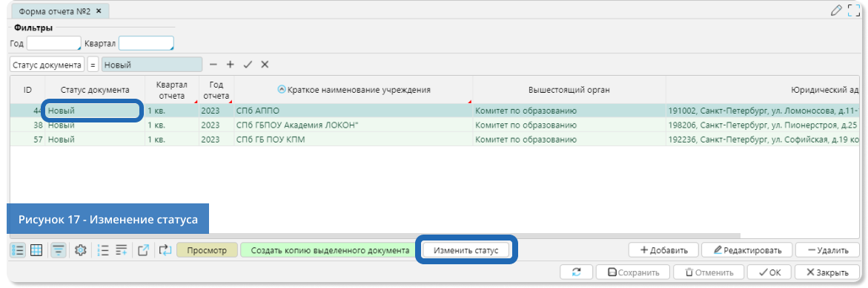Click status cell Новый in row 57
The height and width of the screenshot is (288, 868).
(95, 140)
